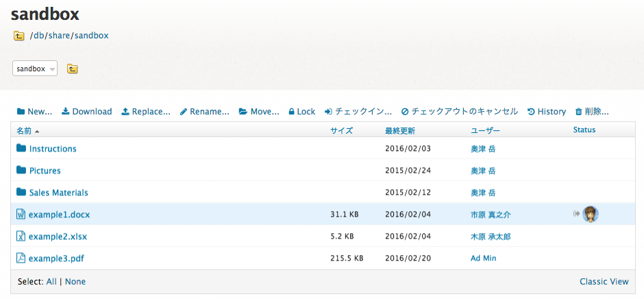Sort the list by 名前 column header

(x=24, y=131)
